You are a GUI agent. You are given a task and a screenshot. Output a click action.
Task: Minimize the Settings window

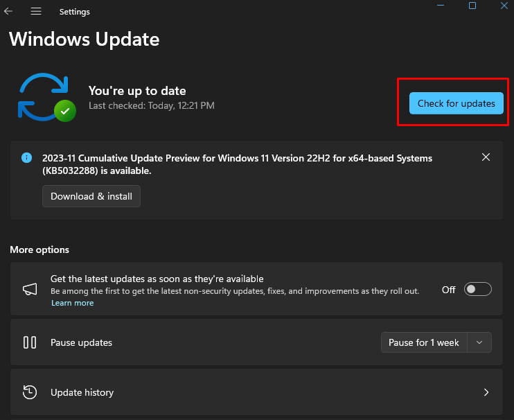coord(441,6)
